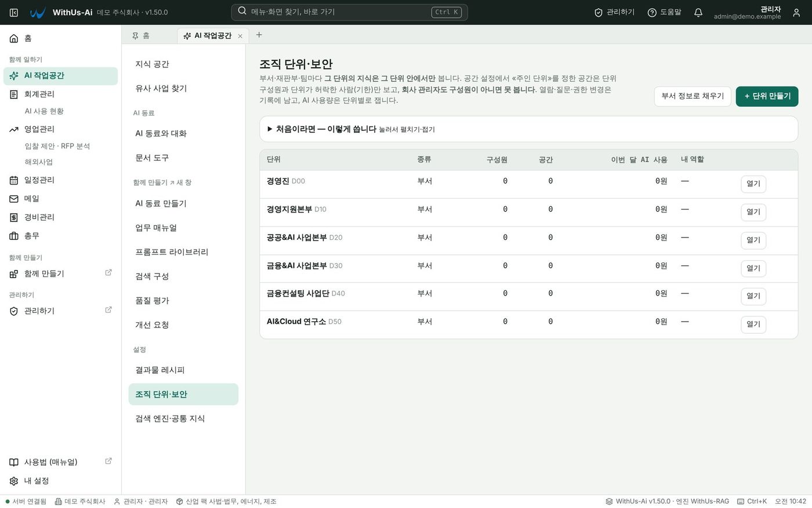Open the 경영진 D00 unit with 열기
The image size is (812, 508).
click(x=753, y=184)
